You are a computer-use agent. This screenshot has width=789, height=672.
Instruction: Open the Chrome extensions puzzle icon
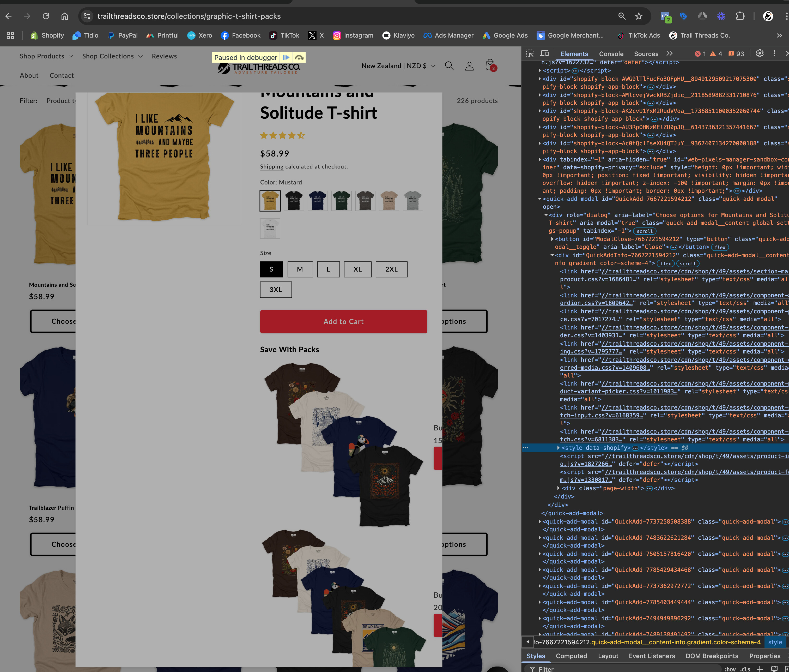740,16
